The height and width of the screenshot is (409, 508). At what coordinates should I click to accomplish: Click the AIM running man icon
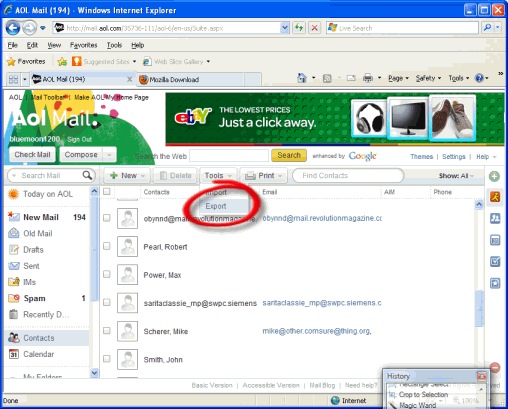[495, 197]
